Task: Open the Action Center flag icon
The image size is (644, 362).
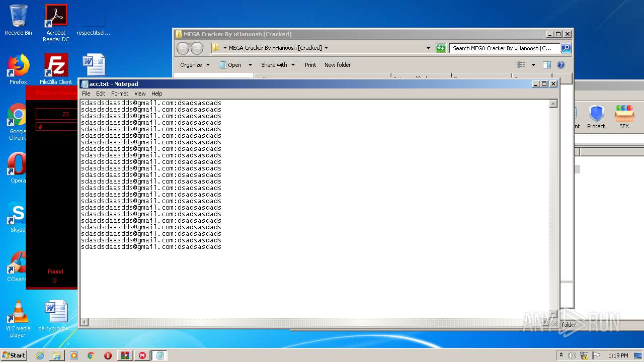Action: (596, 355)
